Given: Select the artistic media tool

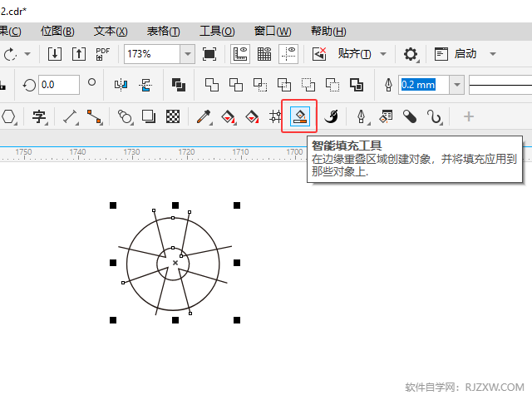Looking at the screenshot, I should pos(332,117).
